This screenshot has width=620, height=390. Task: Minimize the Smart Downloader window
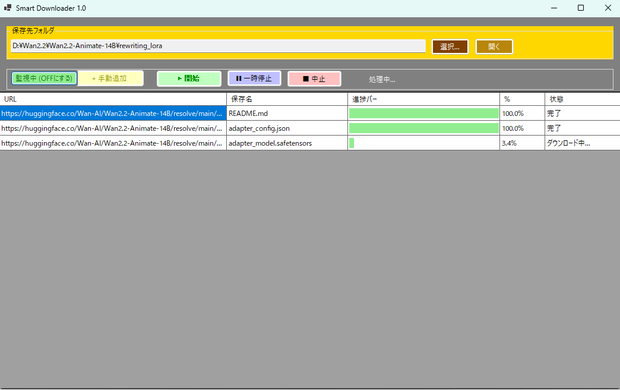554,8
